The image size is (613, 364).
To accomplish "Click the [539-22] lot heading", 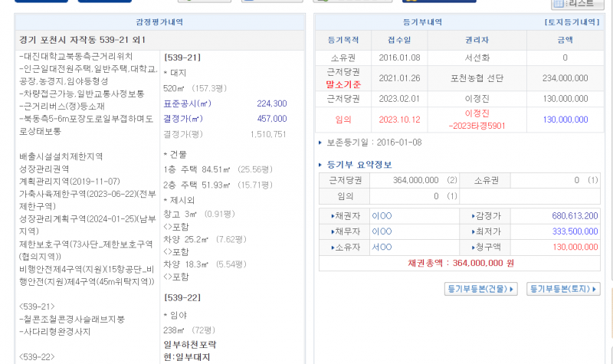I will [x=182, y=297].
